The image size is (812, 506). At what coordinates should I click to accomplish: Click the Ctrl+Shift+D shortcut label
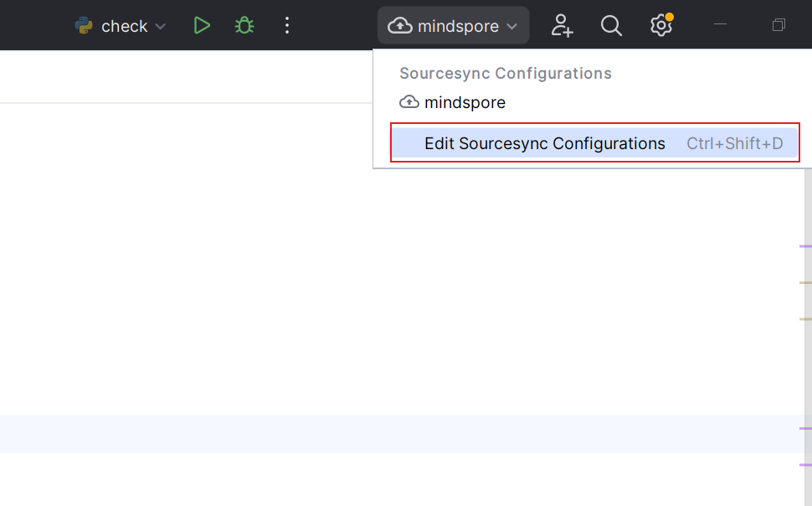tap(734, 143)
